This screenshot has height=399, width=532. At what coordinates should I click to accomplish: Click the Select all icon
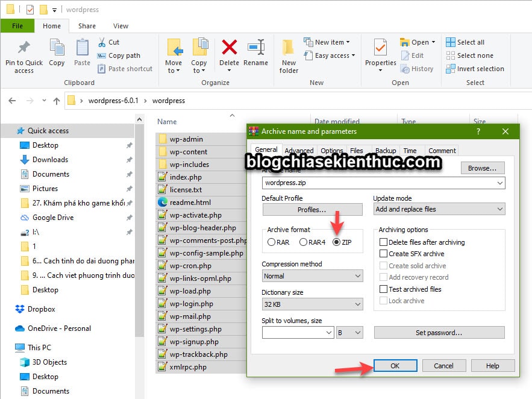[x=450, y=42]
